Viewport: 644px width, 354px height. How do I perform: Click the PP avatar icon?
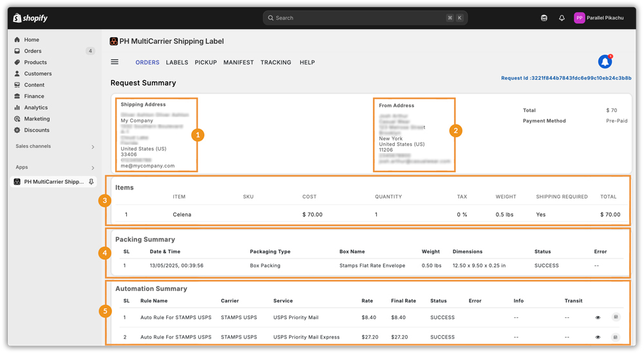580,17
